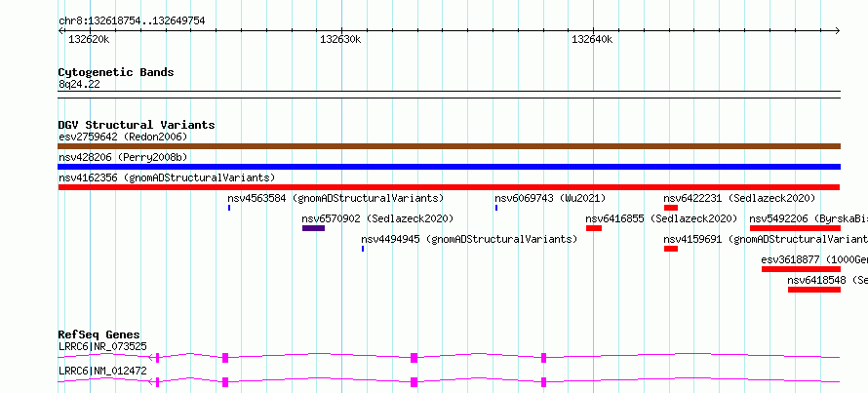Viewport: 868px width, 393px height.
Task: Select the purple nsv6570902 variant bar
Action: (x=313, y=228)
